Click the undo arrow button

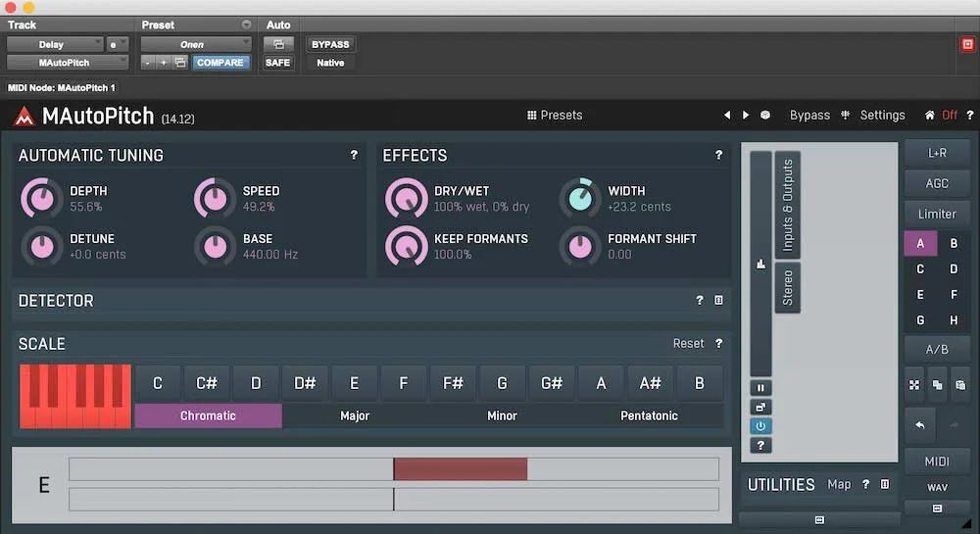tap(920, 425)
